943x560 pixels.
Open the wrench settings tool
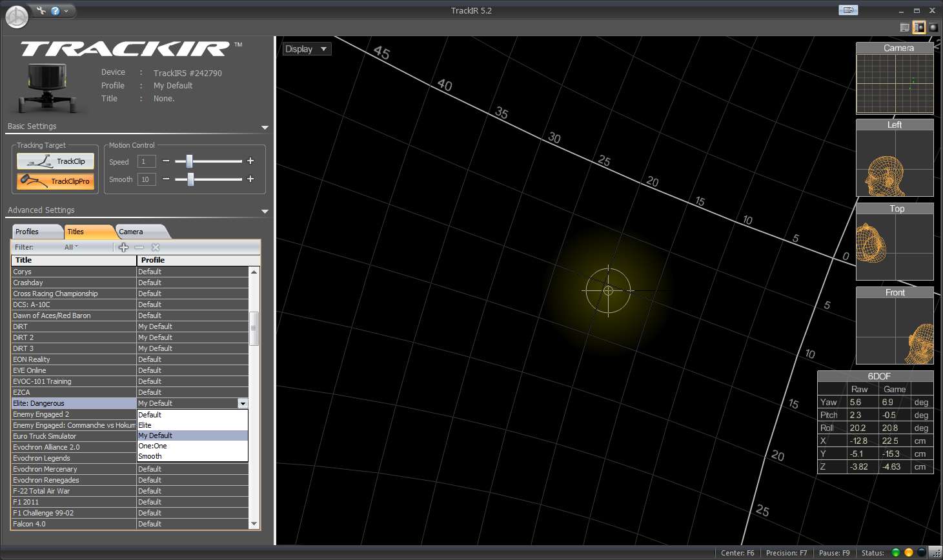[x=41, y=10]
